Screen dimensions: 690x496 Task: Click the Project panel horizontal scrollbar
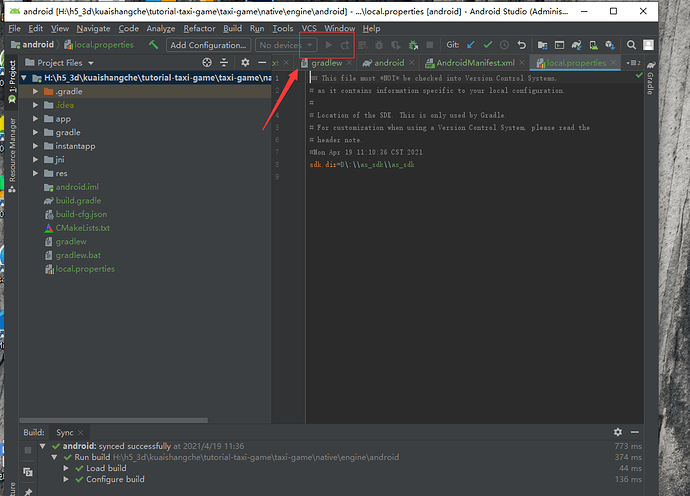(114, 420)
